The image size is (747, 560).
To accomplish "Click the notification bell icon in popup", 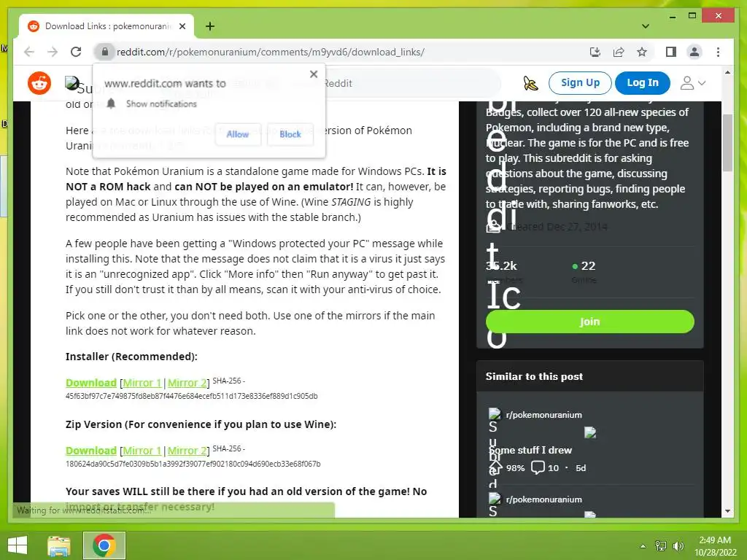I will coord(111,104).
